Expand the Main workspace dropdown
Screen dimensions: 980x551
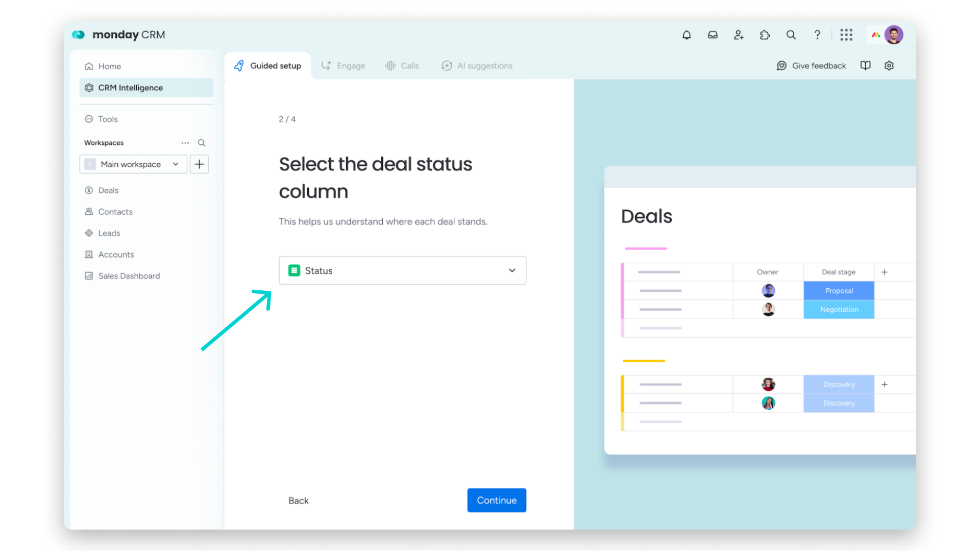click(134, 164)
